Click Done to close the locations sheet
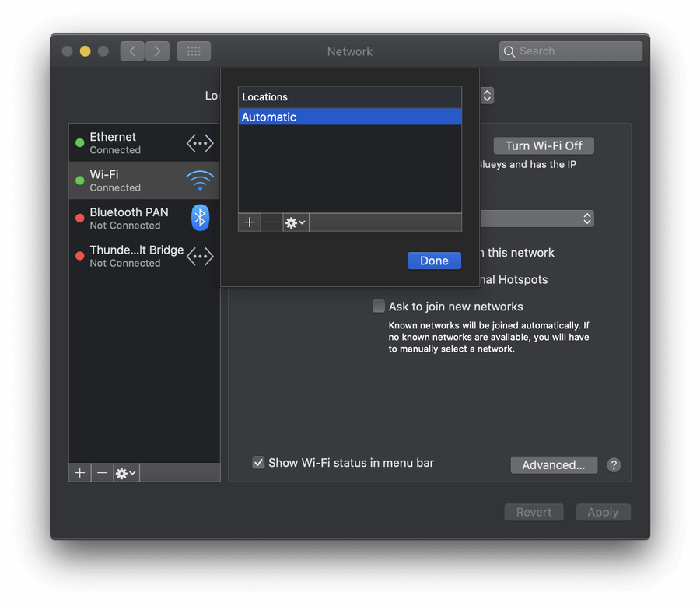 coord(434,261)
